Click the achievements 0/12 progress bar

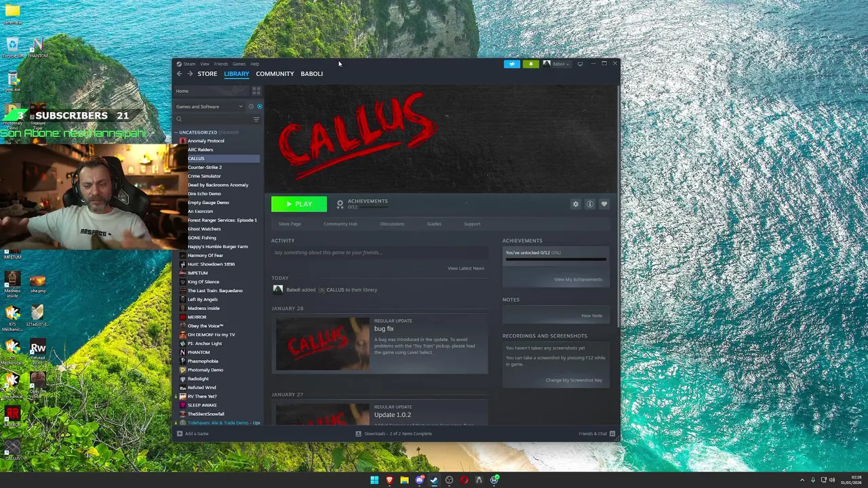click(x=556, y=259)
